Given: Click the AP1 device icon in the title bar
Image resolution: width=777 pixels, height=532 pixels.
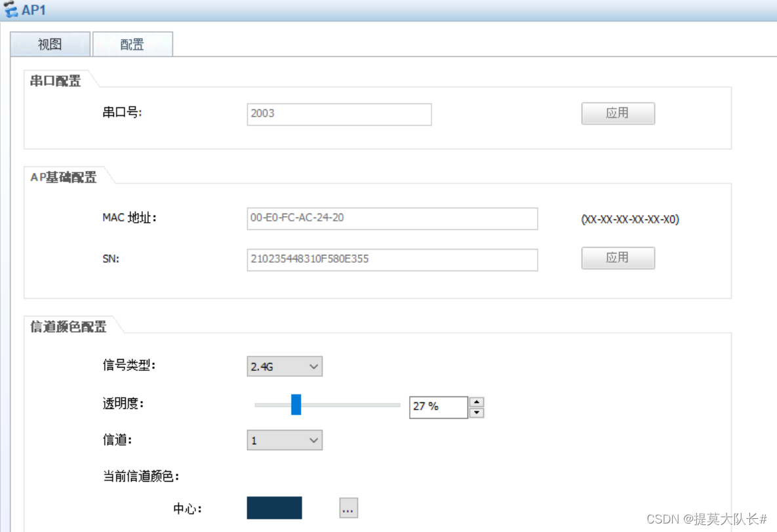Looking at the screenshot, I should coord(12,9).
